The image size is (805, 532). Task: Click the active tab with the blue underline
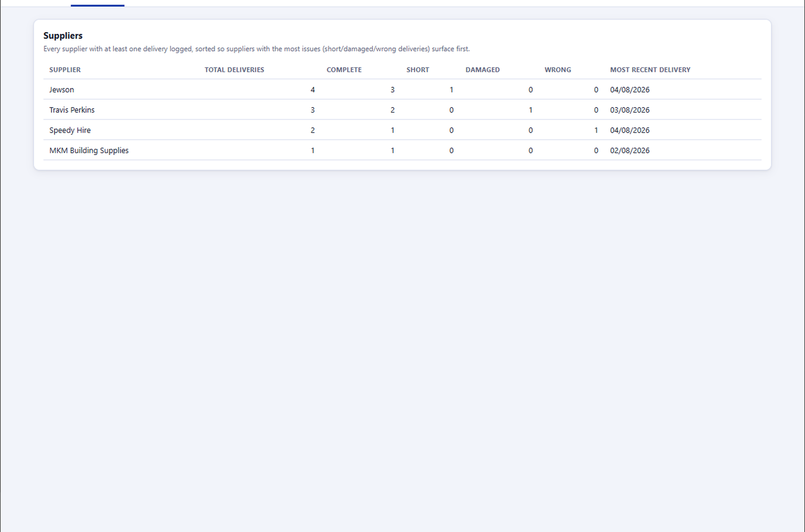[x=97, y=4]
